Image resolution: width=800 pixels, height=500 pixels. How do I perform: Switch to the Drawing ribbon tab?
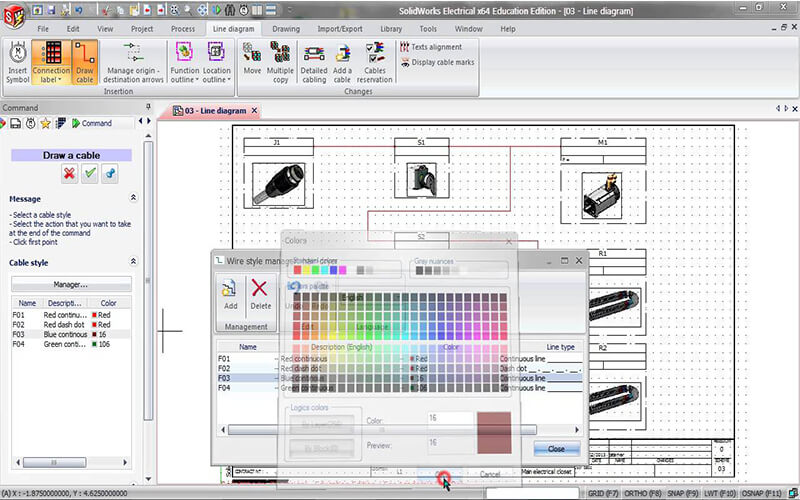[286, 29]
